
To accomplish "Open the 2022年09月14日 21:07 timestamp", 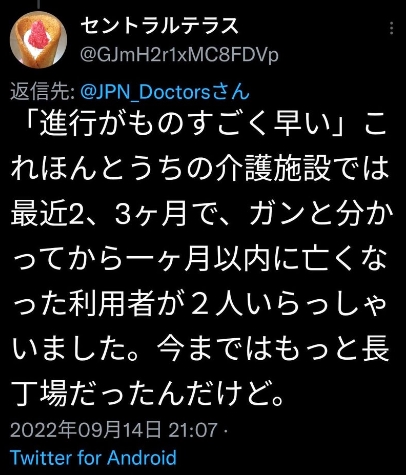I will [114, 430].
